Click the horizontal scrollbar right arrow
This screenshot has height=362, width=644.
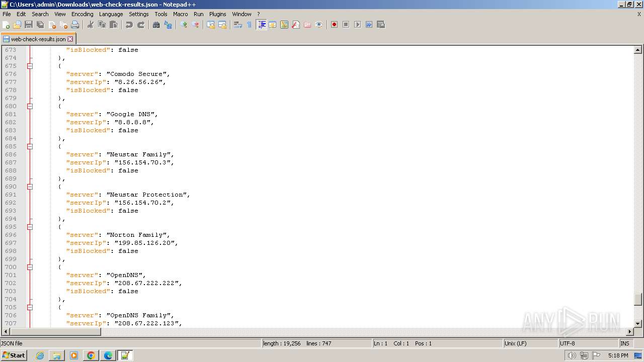pos(629,332)
